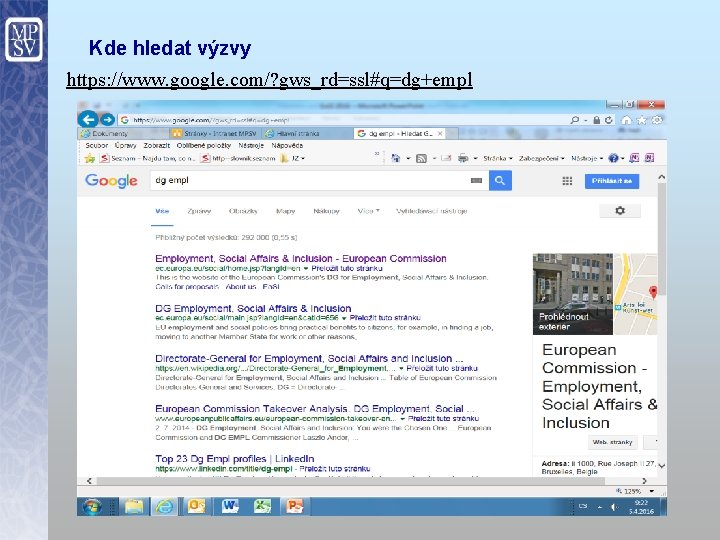The width and height of the screenshot is (720, 540).
Task: Open Outlook from the taskbar
Action: point(197,506)
